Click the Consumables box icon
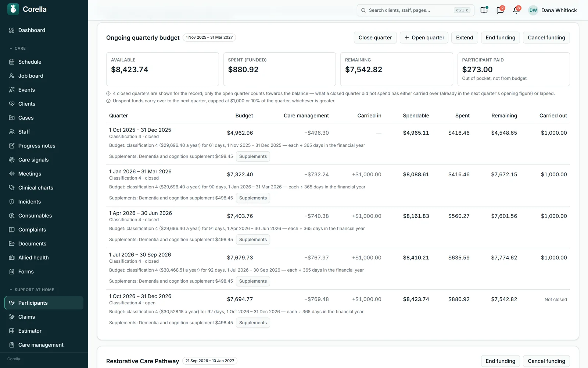This screenshot has width=588, height=368. click(x=12, y=216)
